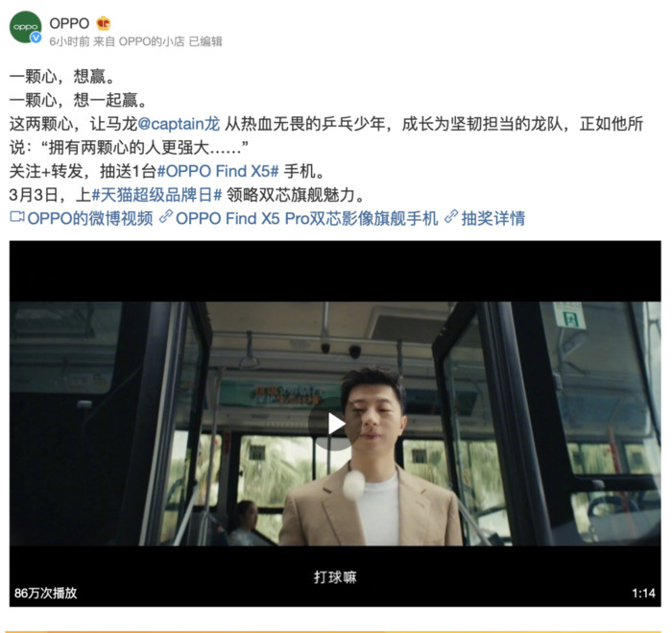Click the 6小时前 post timestamp
The width and height of the screenshot is (672, 633).
[69, 41]
